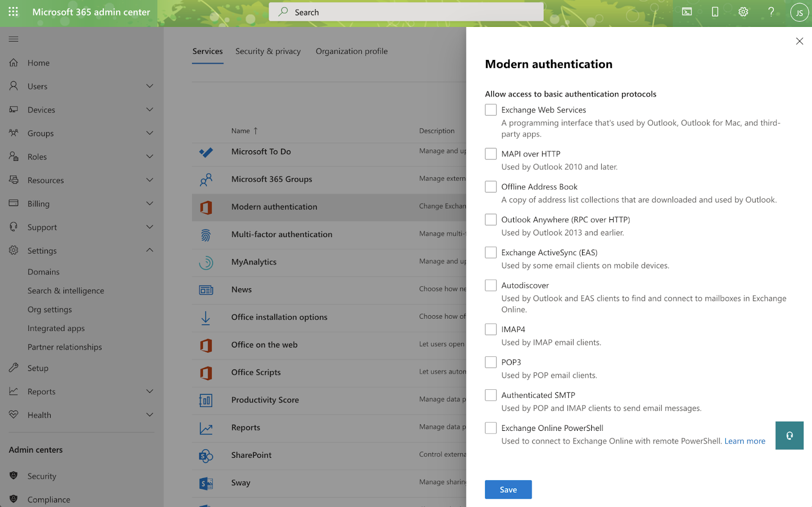Open the floating help assistant button
812x507 pixels.
(x=789, y=435)
